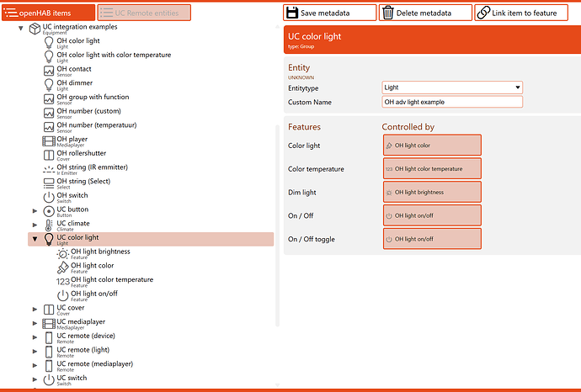Click the Save metadata button
This screenshot has width=581, height=392.
pyautogui.click(x=330, y=13)
